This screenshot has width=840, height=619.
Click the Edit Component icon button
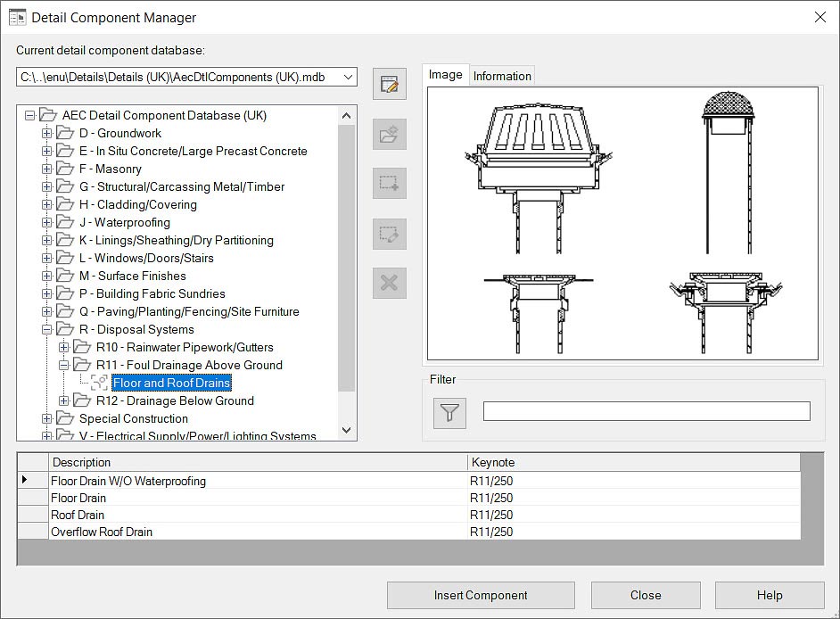point(389,235)
